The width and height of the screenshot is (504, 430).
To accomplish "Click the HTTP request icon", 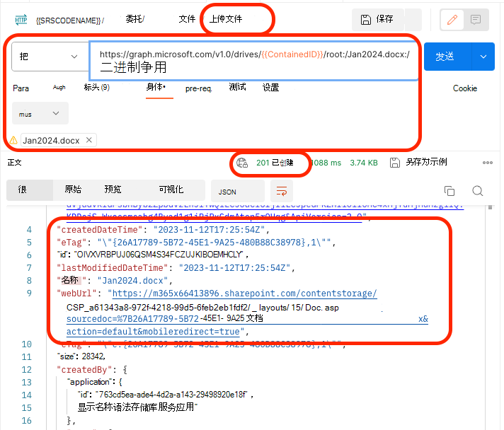I will [x=21, y=20].
